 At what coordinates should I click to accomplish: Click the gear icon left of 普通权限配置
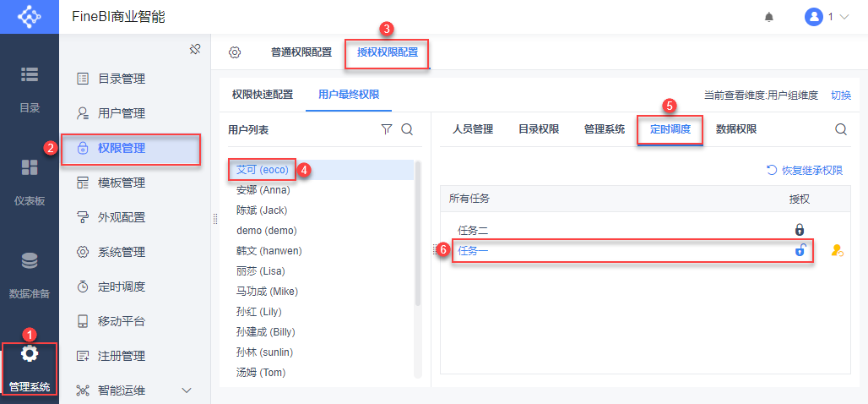(x=235, y=52)
